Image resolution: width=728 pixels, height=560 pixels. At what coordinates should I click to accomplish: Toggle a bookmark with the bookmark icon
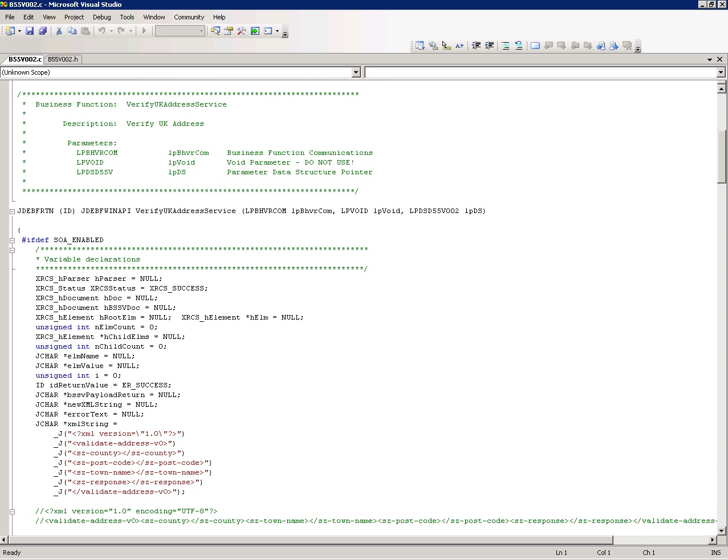point(535,46)
